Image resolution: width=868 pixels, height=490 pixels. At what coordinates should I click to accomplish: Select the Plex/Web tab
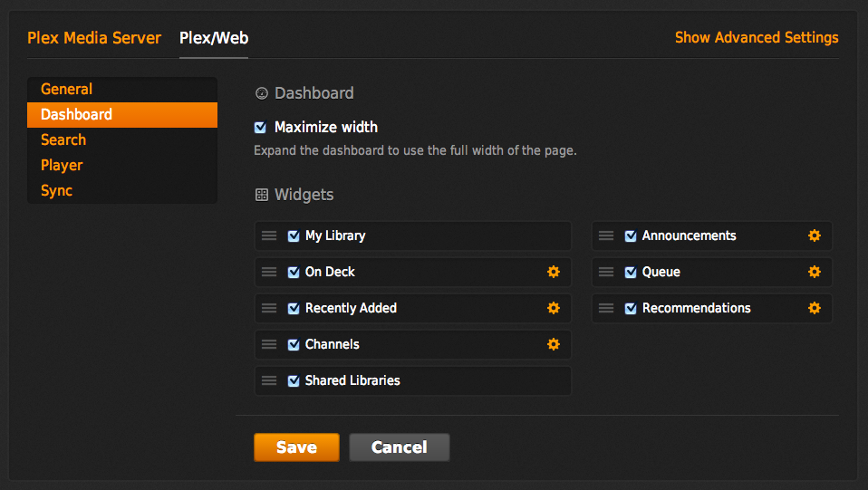point(214,38)
